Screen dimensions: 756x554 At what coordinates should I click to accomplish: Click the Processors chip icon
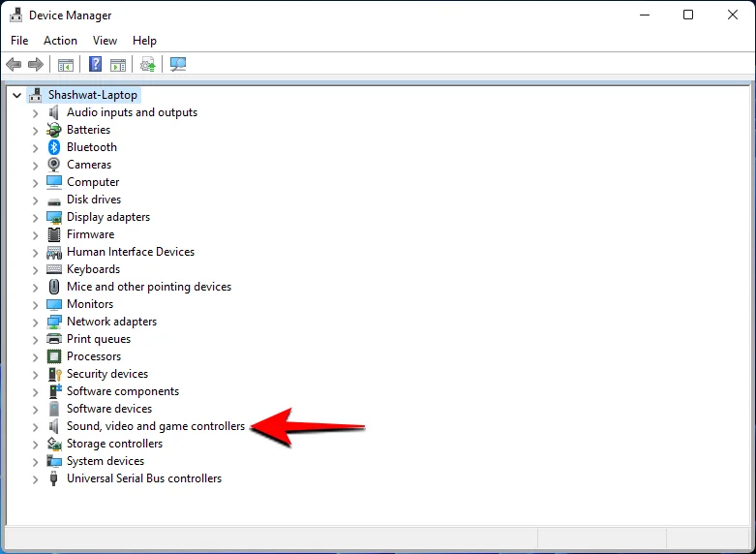[x=54, y=356]
